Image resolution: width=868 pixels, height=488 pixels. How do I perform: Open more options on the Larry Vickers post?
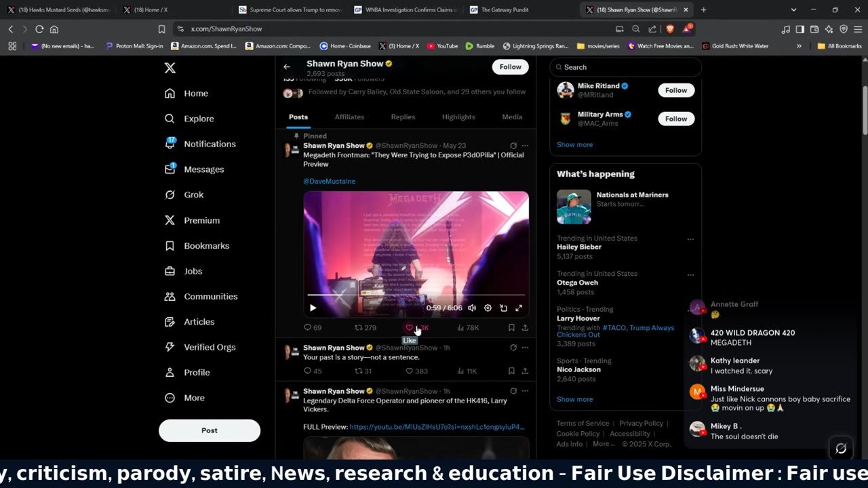click(525, 391)
